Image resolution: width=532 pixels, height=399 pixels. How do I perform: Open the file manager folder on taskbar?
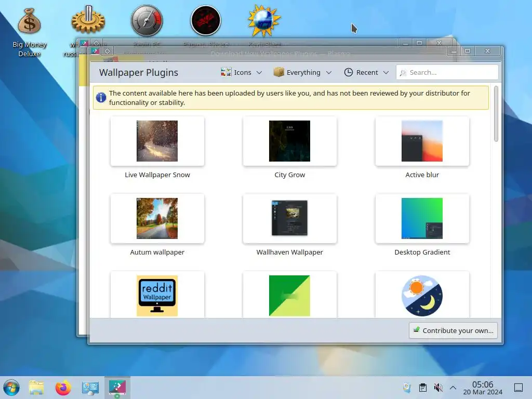(36, 388)
